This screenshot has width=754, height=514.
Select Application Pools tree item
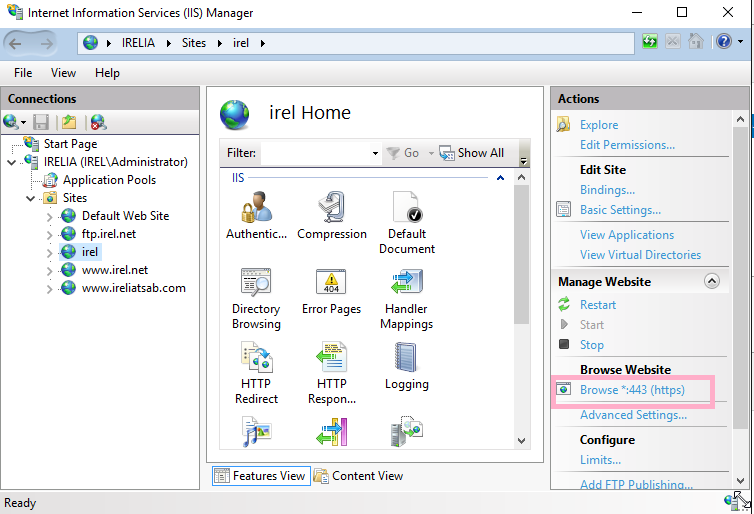109,180
